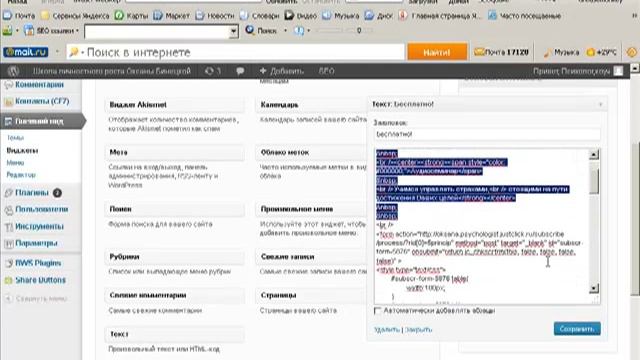Screen dimensions: 640x360
Task: Select the Виджет Akismet widget
Action: tap(175, 105)
